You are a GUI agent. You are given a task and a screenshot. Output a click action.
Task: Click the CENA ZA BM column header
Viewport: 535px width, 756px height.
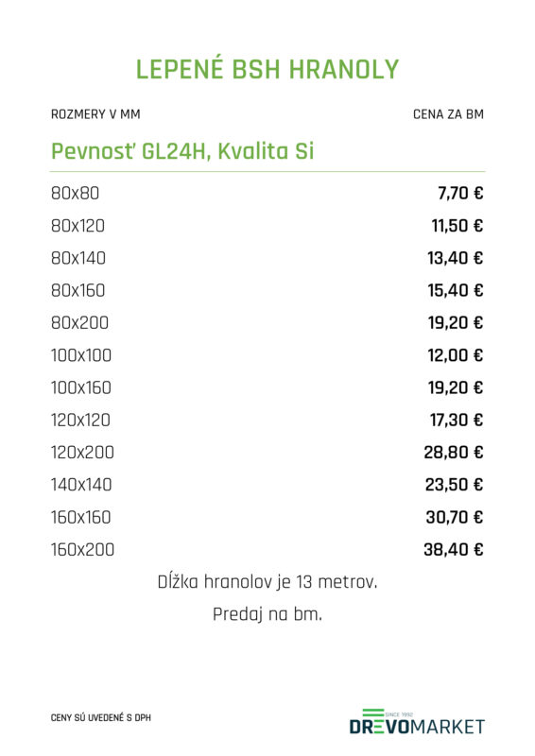click(x=448, y=114)
